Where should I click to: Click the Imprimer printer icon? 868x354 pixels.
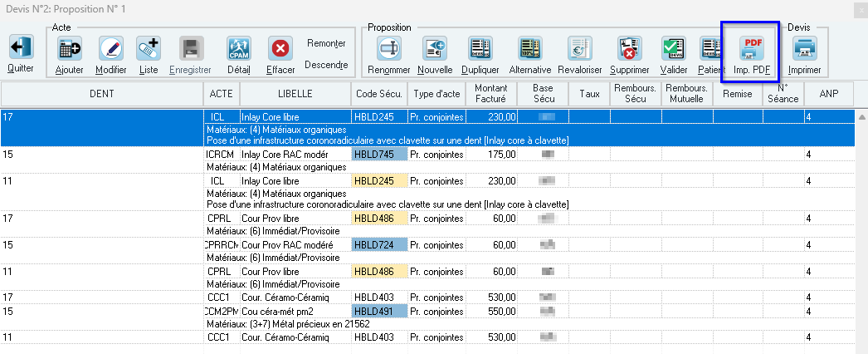804,49
